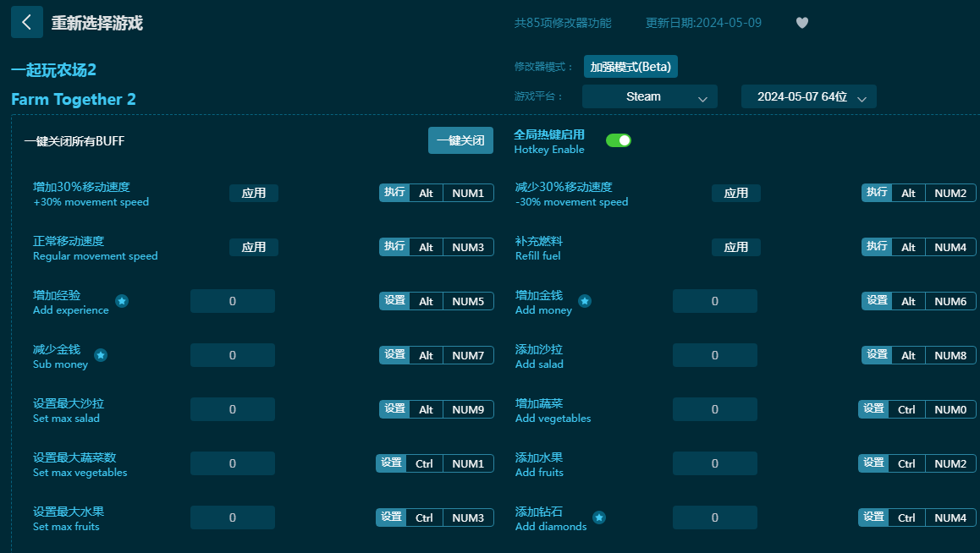The image size is (980, 553).
Task: Click star icon beside Add money
Action: [585, 301]
